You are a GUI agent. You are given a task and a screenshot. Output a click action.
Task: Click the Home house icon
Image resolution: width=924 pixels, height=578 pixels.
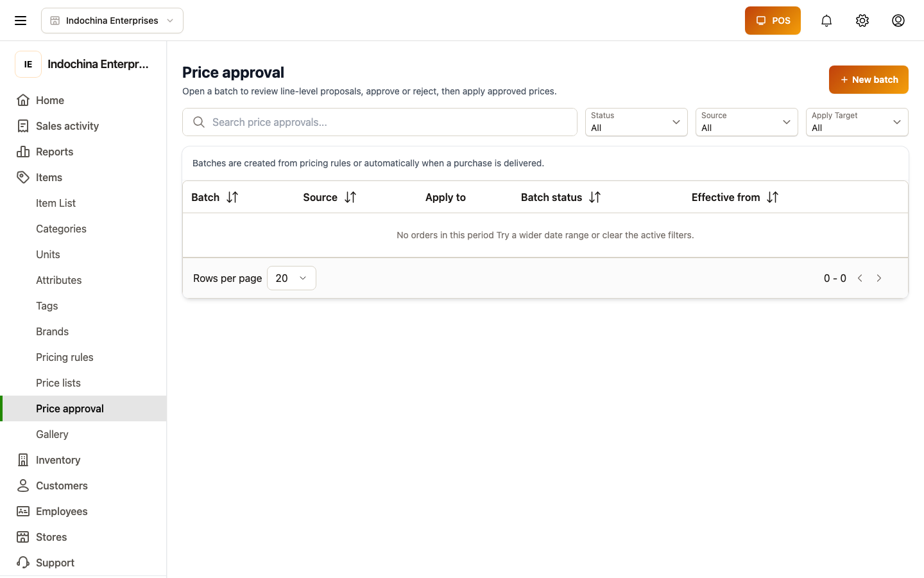point(23,100)
